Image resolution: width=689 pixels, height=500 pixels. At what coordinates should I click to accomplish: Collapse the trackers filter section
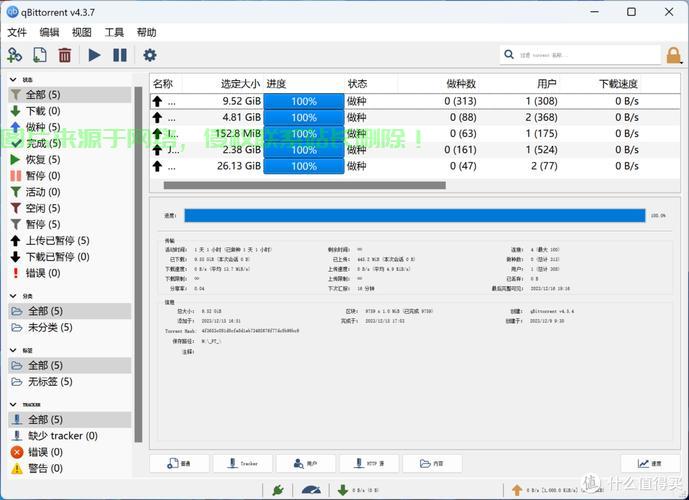[x=13, y=404]
